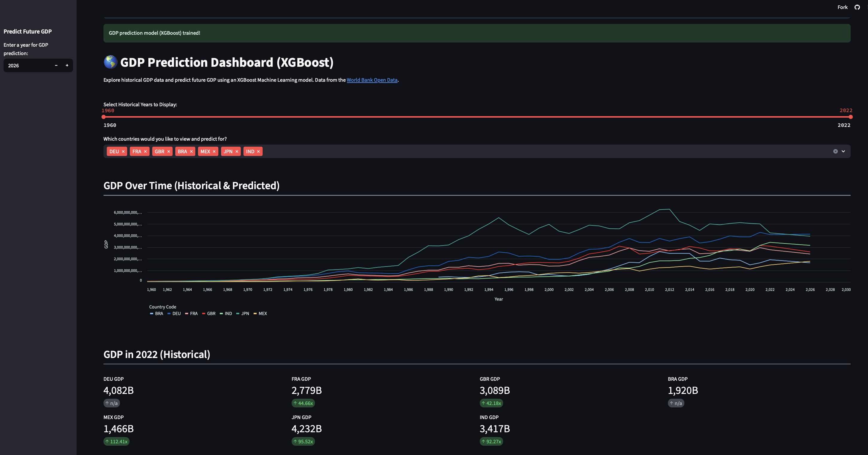
Task: Click the JPN legend entry
Action: pyautogui.click(x=245, y=313)
